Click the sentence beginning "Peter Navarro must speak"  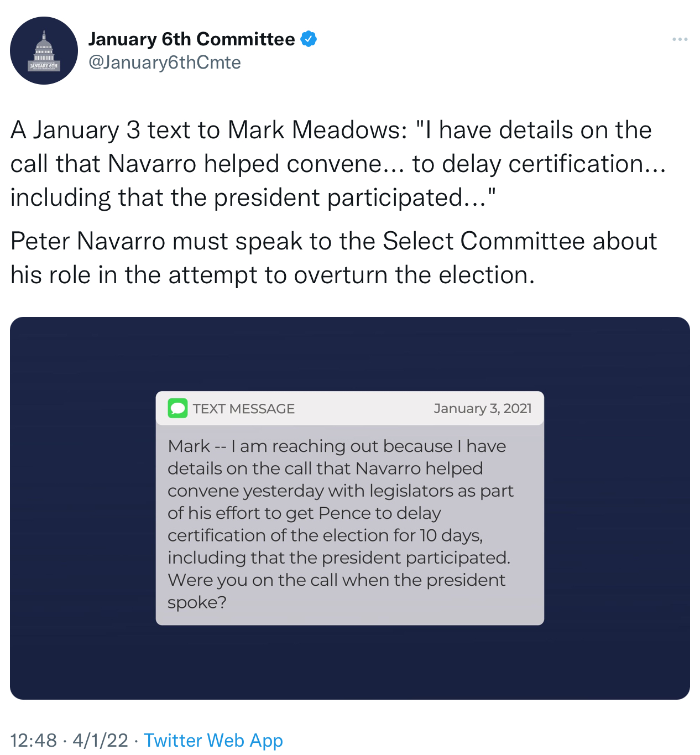[x=333, y=242]
